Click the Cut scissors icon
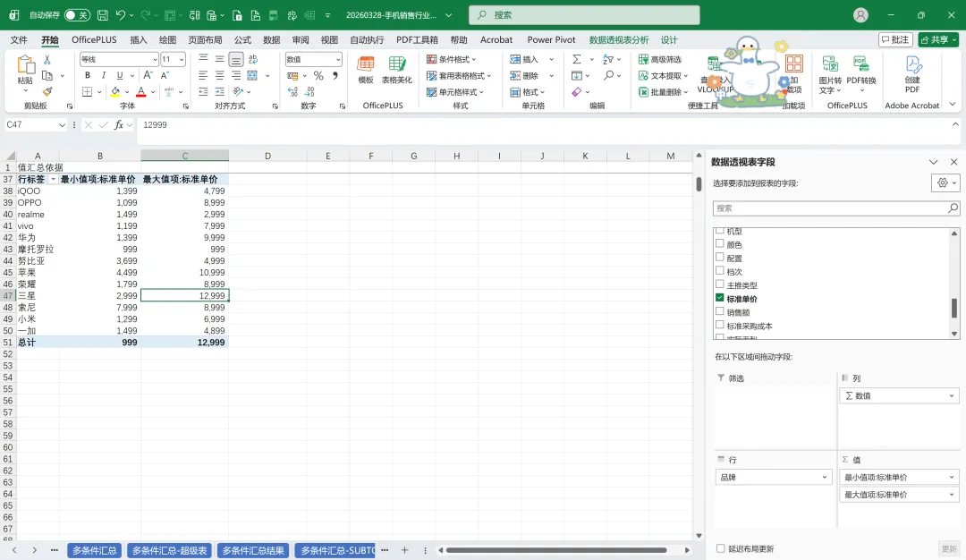 tap(47, 60)
